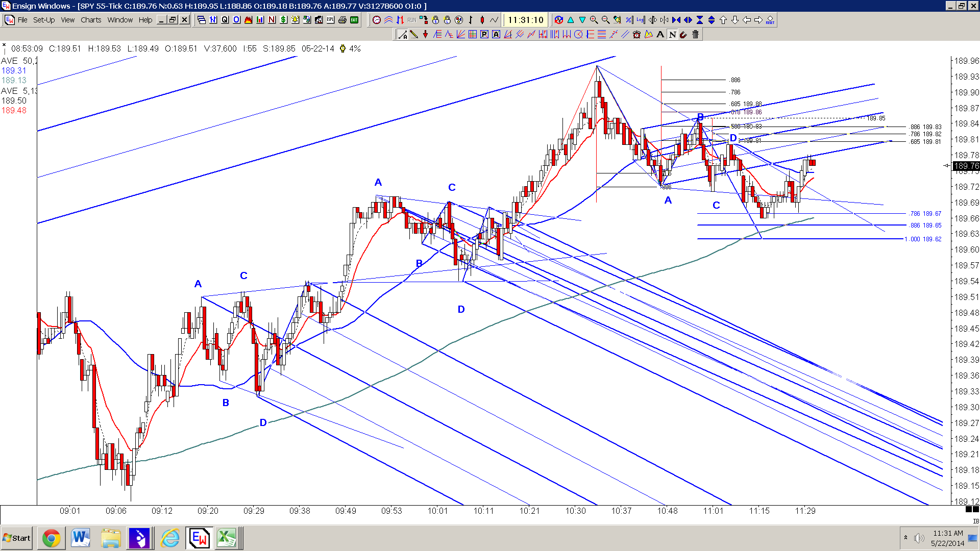Viewport: 980px width, 551px height.
Task: Open the View menu
Action: point(68,20)
